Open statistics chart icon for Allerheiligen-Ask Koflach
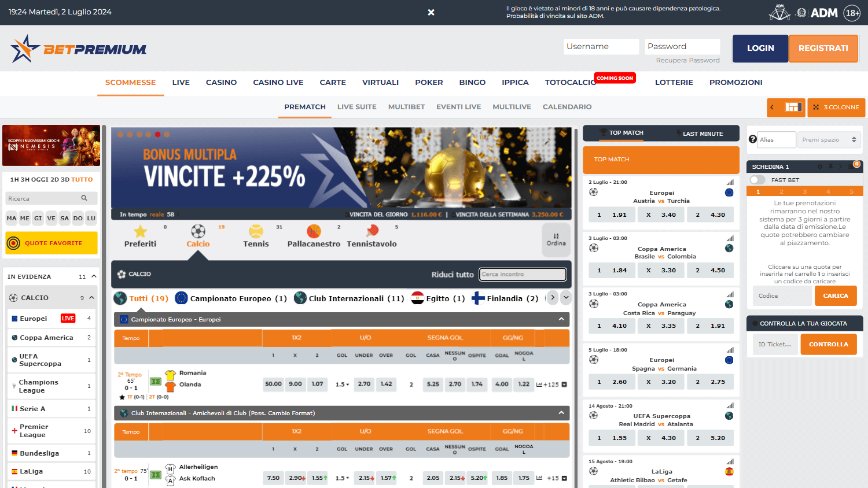The image size is (868, 488). coord(539,478)
